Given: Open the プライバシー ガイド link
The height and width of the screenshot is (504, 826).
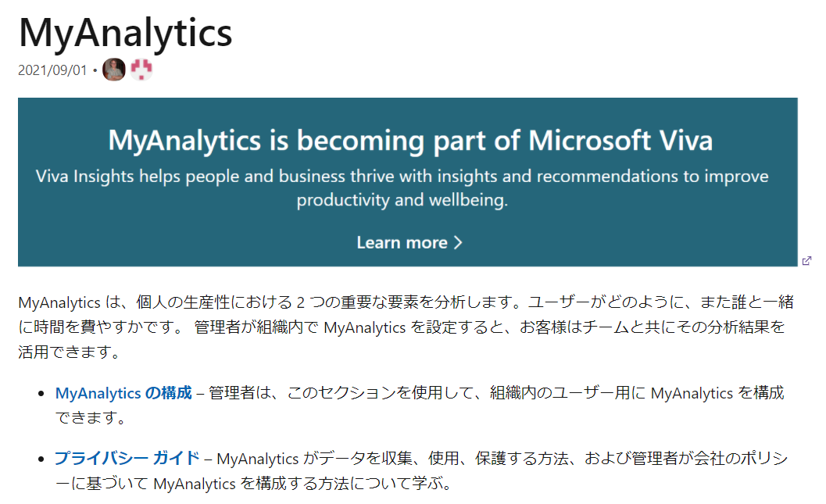Looking at the screenshot, I should [x=127, y=458].
